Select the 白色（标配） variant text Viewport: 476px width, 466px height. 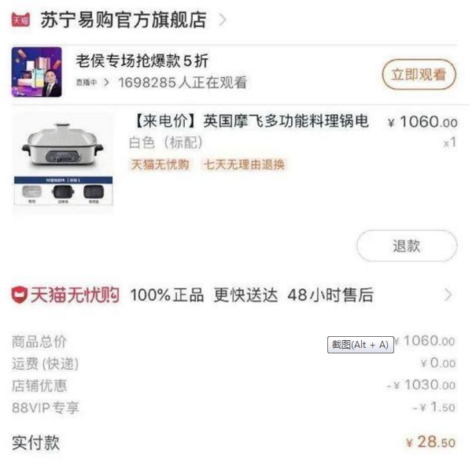165,142
